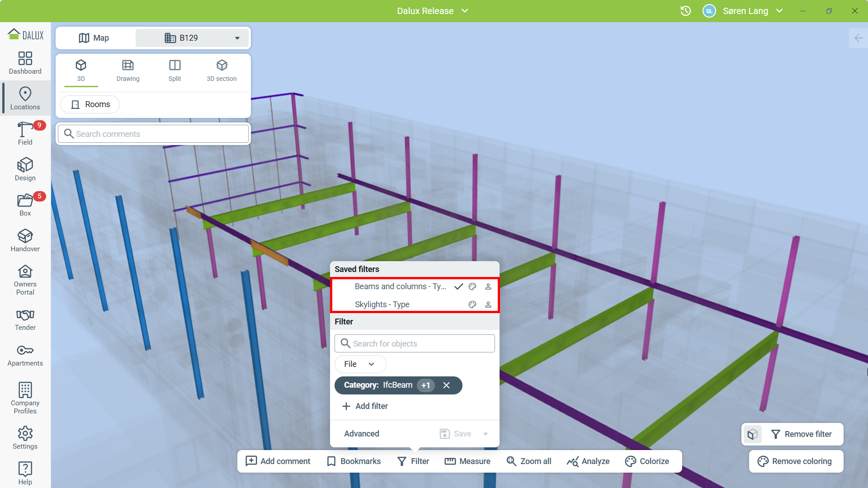Toggle the Filter tool in the toolbar
This screenshot has width=868, height=488.
[x=413, y=461]
